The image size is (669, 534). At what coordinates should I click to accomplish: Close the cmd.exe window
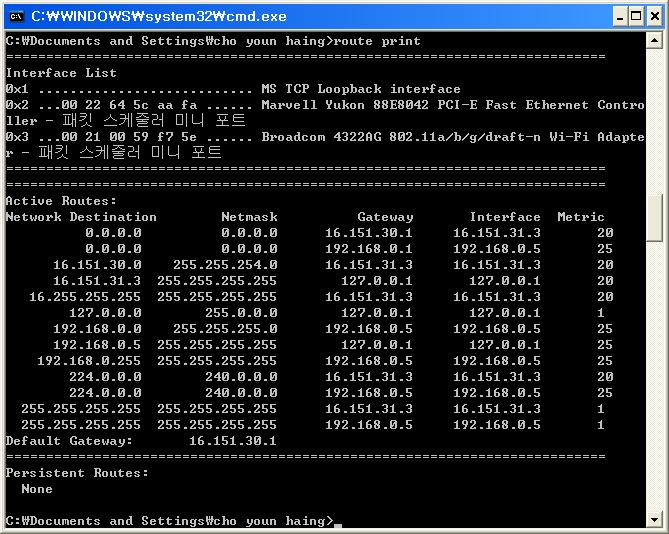coord(652,16)
